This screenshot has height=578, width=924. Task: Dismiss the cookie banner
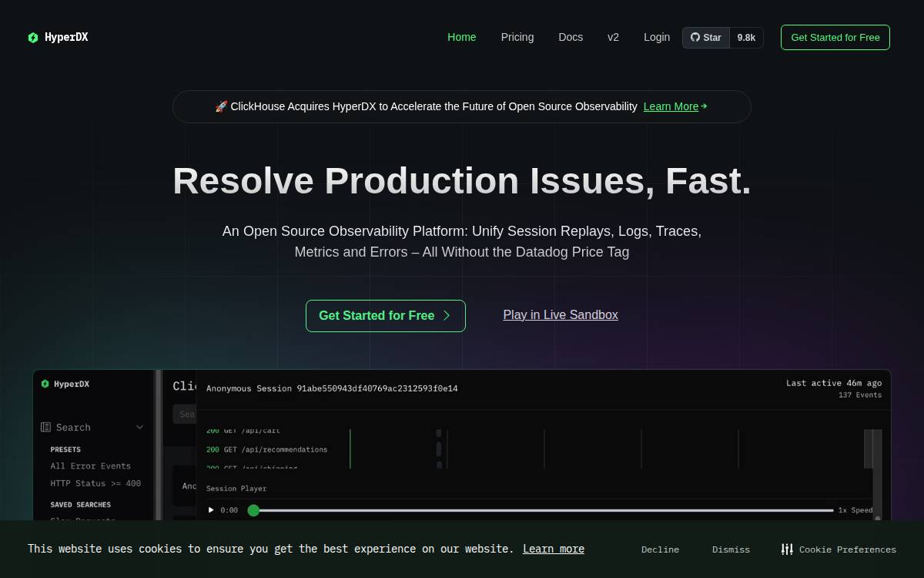[731, 549]
